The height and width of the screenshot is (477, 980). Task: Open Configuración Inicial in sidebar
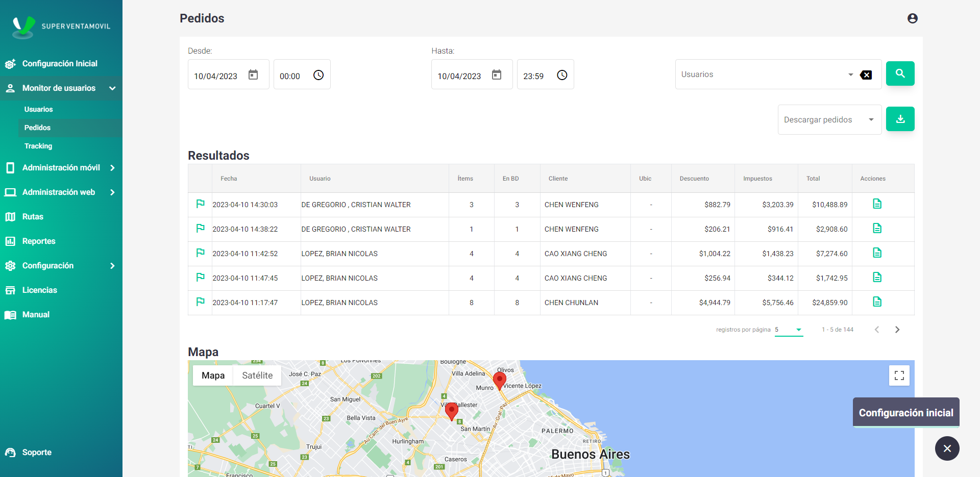61,64
